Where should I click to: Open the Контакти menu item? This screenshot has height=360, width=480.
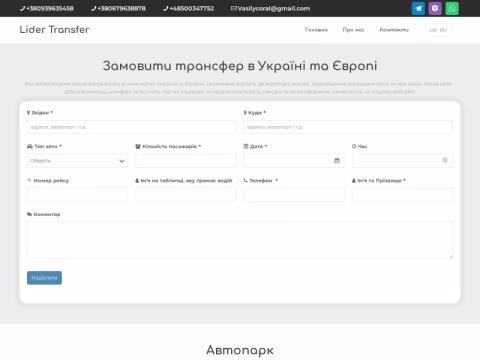[394, 30]
